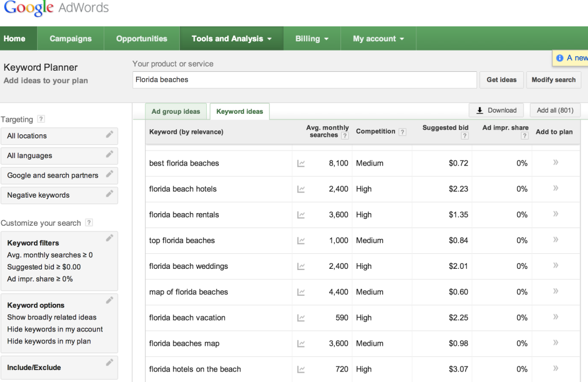Open the Billing dropdown menu
The height and width of the screenshot is (382, 588).
coord(312,38)
